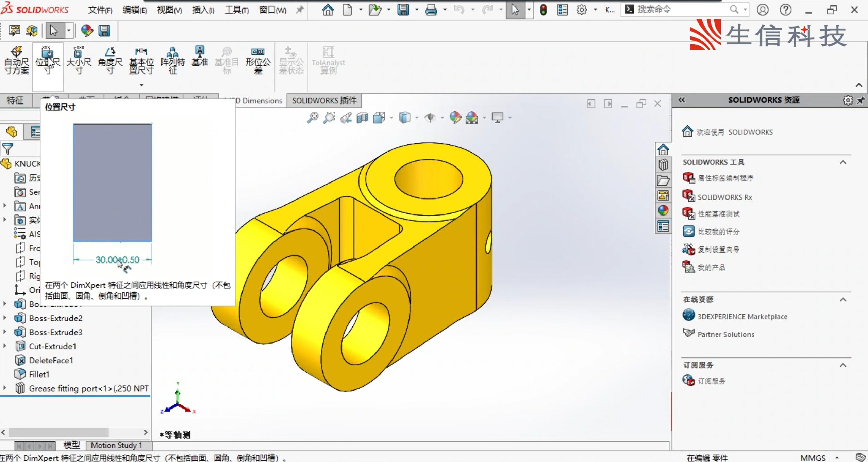
Task: Click the Section View icon in view toolbar
Action: coord(363,118)
